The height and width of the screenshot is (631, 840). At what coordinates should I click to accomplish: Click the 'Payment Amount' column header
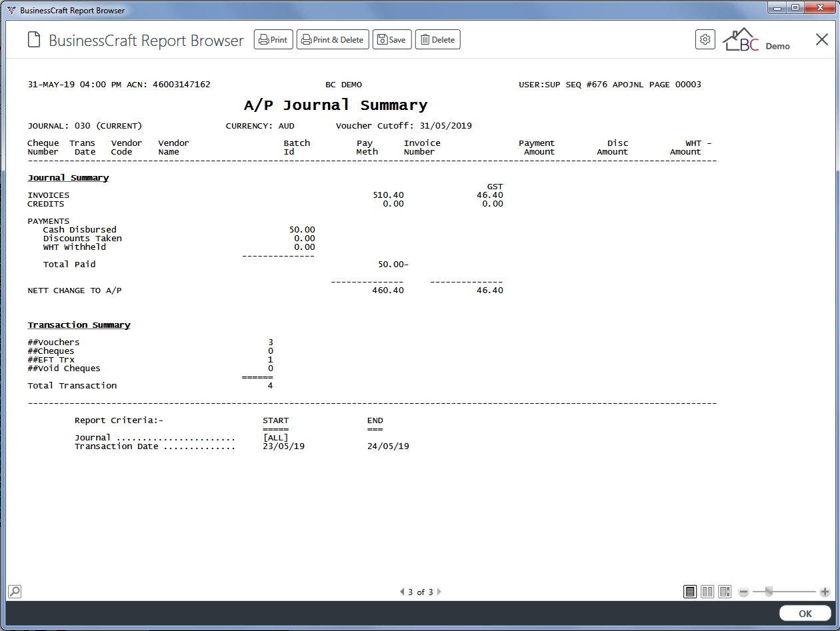[x=537, y=147]
